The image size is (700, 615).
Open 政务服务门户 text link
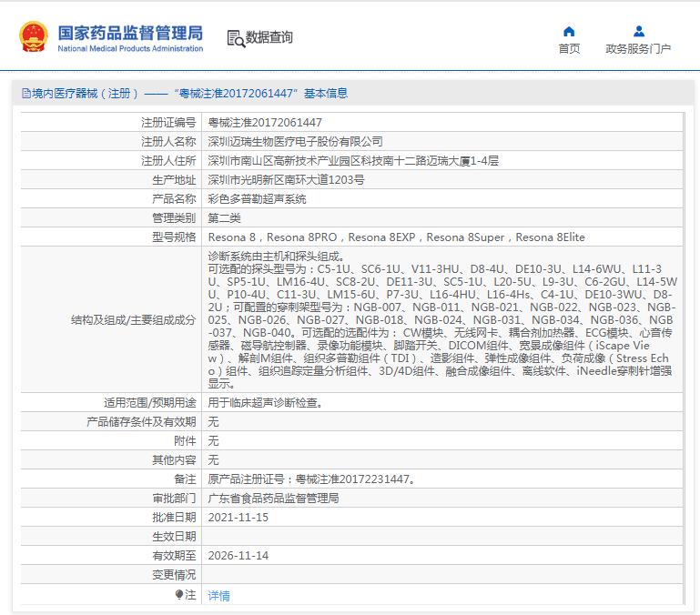click(x=638, y=49)
